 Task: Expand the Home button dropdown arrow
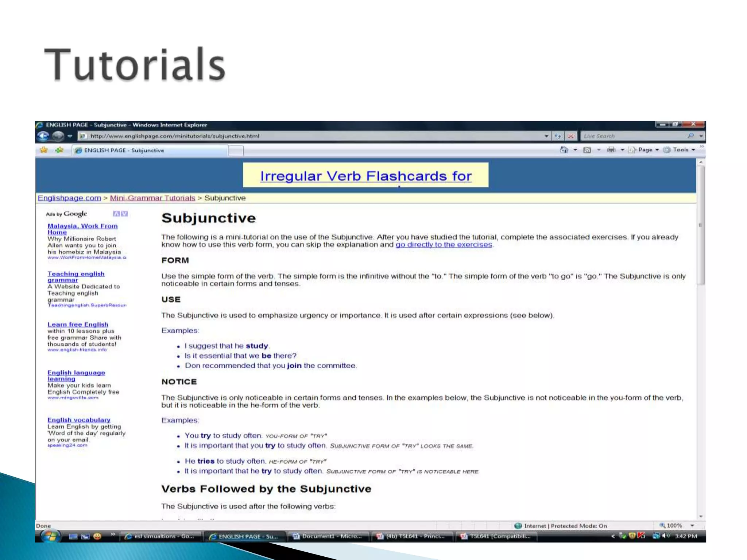tap(575, 150)
